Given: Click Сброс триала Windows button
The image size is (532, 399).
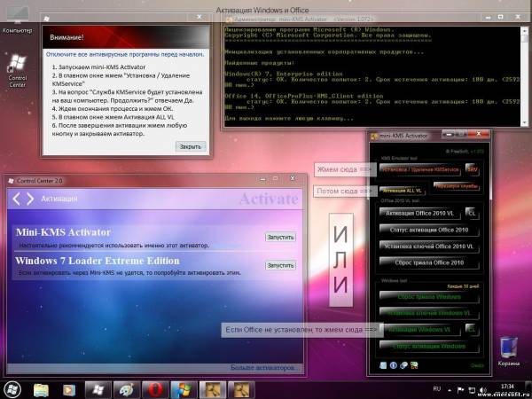Looking at the screenshot, I should click(429, 297).
